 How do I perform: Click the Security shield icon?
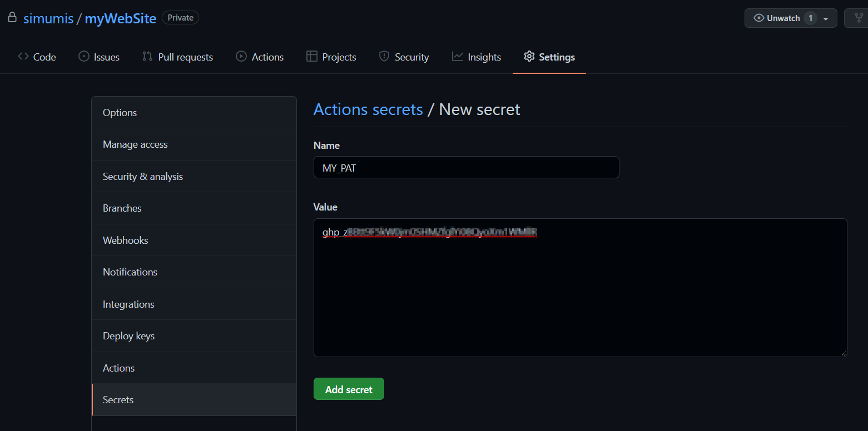point(384,57)
